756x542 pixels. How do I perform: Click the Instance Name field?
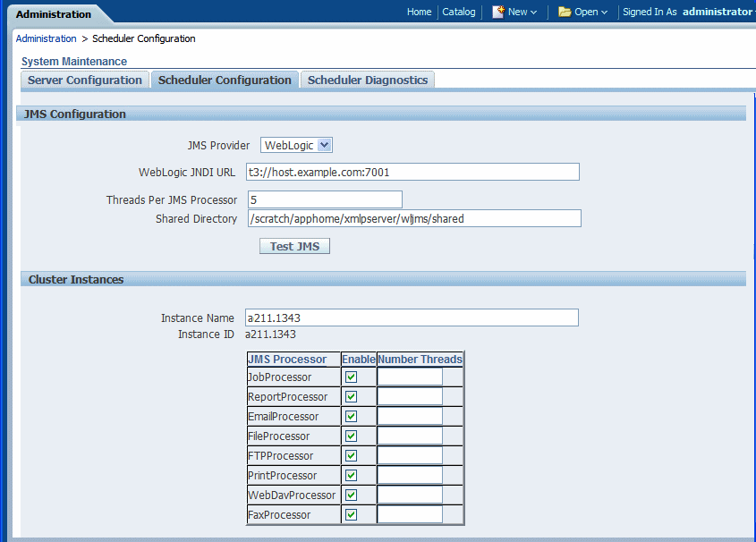[412, 318]
